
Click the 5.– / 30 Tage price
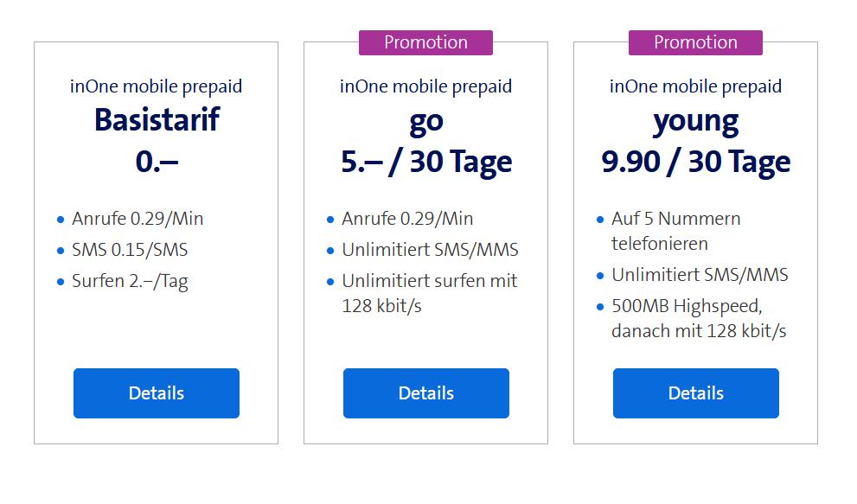426,163
